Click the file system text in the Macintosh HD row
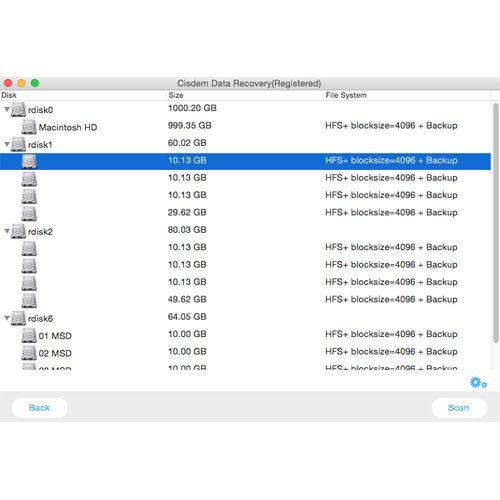Image resolution: width=500 pixels, height=500 pixels. point(391,125)
